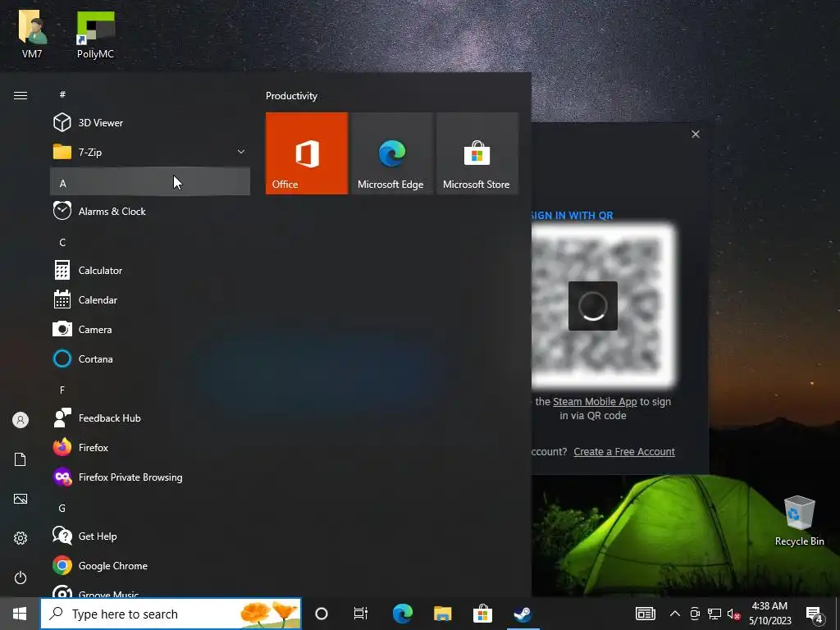This screenshot has height=630, width=840.
Task: Select the VM7 desktop icon
Action: (x=32, y=34)
